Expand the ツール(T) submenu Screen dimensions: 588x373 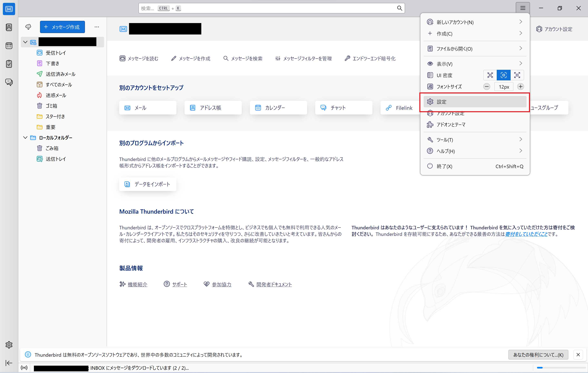coord(475,140)
